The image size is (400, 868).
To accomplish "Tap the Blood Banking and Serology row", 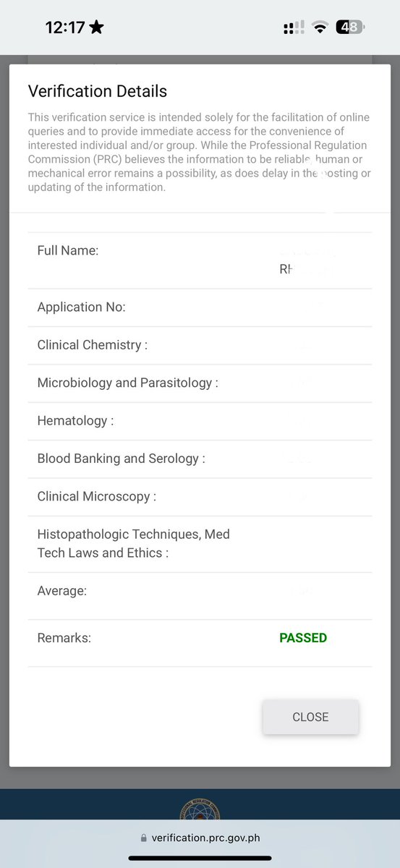I will point(200,459).
